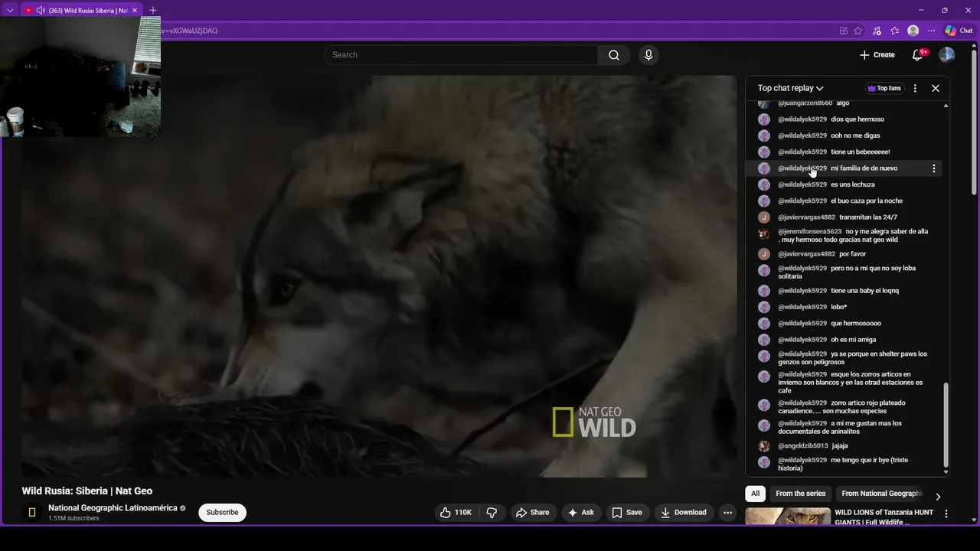The image size is (980, 551).
Task: Click chat message 'que hermosooo'
Action: tap(856, 323)
